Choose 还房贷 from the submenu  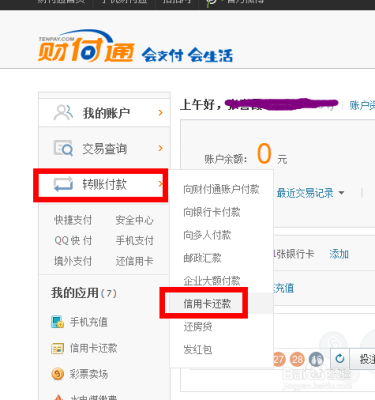[198, 326]
